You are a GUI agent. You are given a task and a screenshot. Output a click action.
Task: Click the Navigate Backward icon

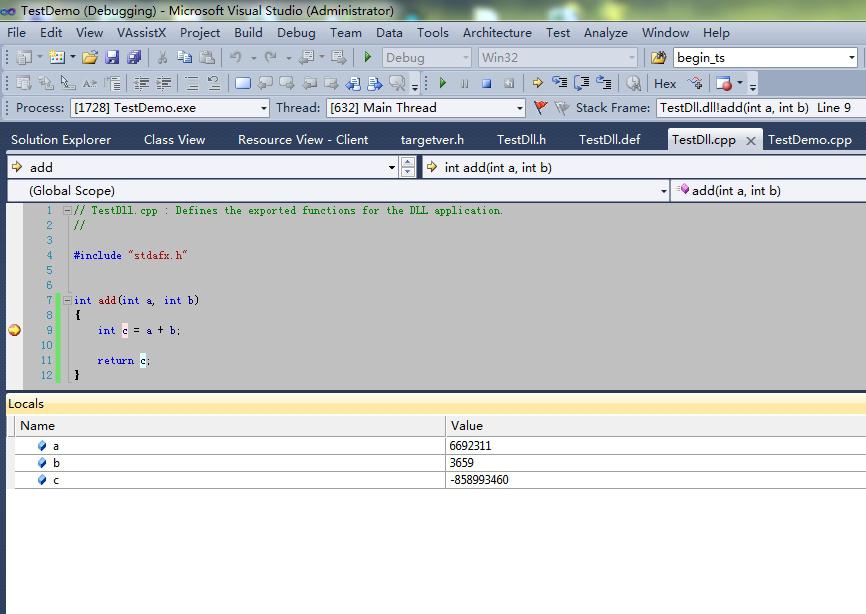pyautogui.click(x=307, y=57)
